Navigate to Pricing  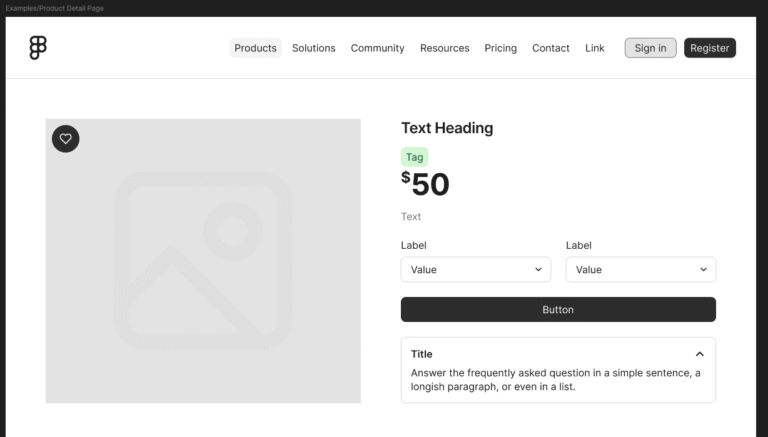coord(501,48)
